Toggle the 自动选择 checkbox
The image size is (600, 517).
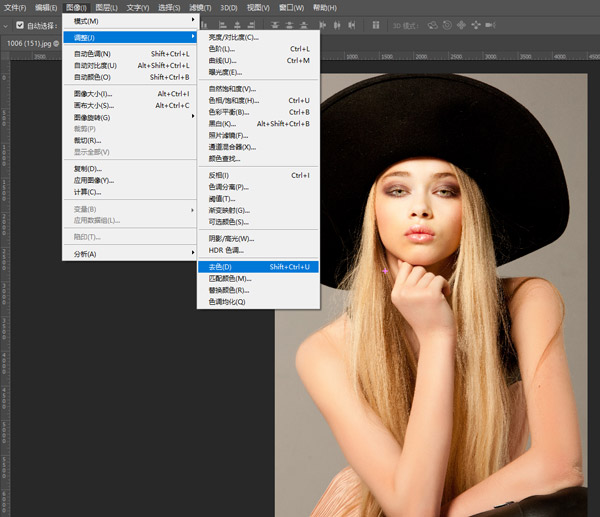coord(20,24)
